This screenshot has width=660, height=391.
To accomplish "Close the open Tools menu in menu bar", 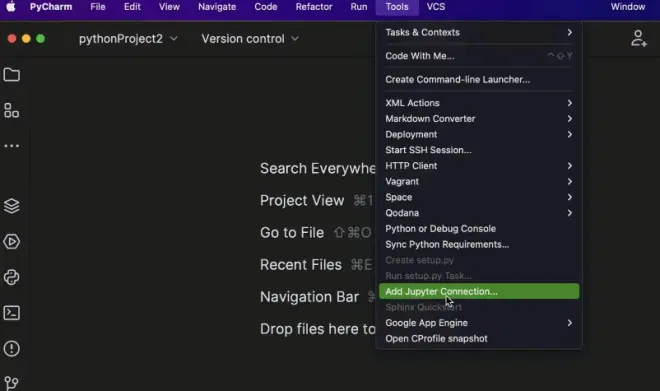I will (397, 7).
